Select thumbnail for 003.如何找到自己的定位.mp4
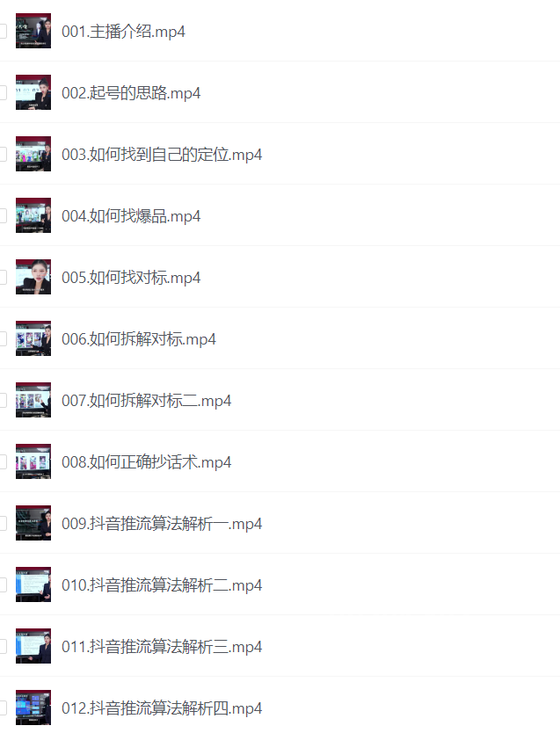The width and height of the screenshot is (560, 733). tap(33, 154)
